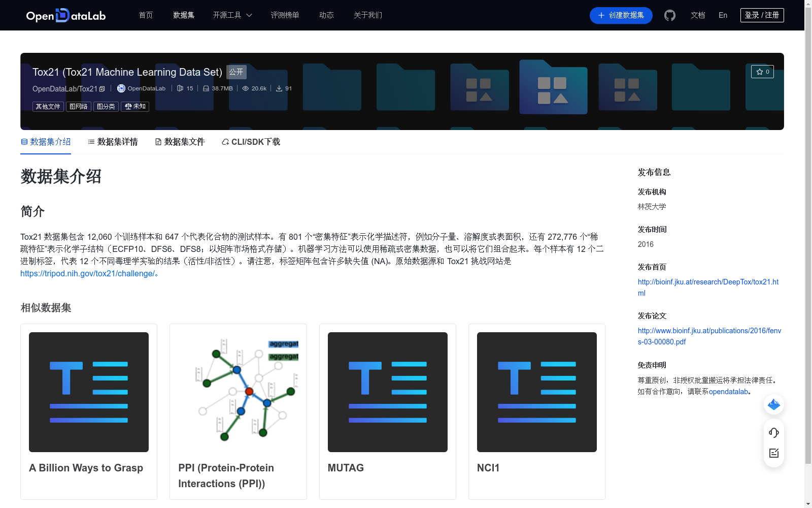Star the Tox21 dataset
The image size is (812, 508).
(x=762, y=72)
